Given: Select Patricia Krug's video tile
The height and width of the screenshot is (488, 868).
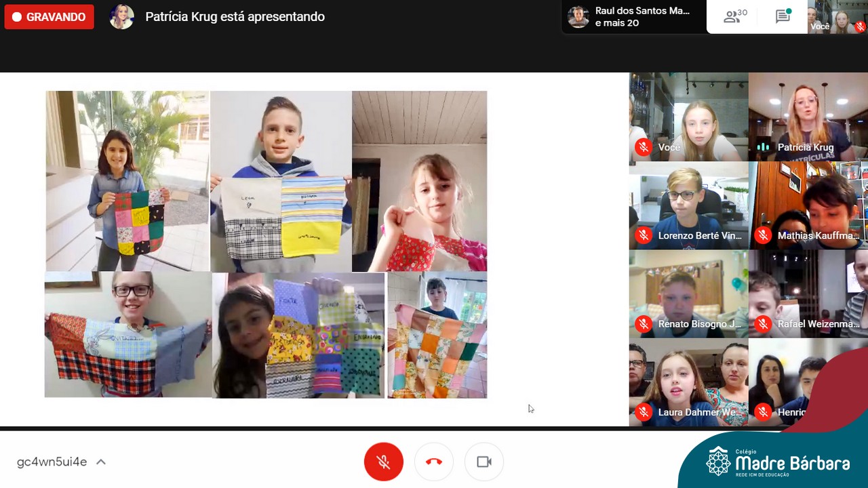Looking at the screenshot, I should pyautogui.click(x=808, y=117).
